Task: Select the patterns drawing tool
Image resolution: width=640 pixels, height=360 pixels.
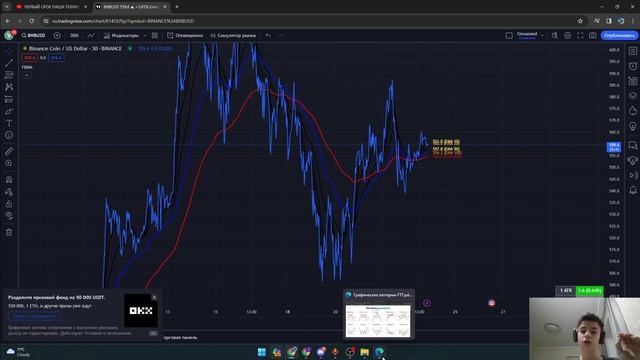Action: coord(9,87)
